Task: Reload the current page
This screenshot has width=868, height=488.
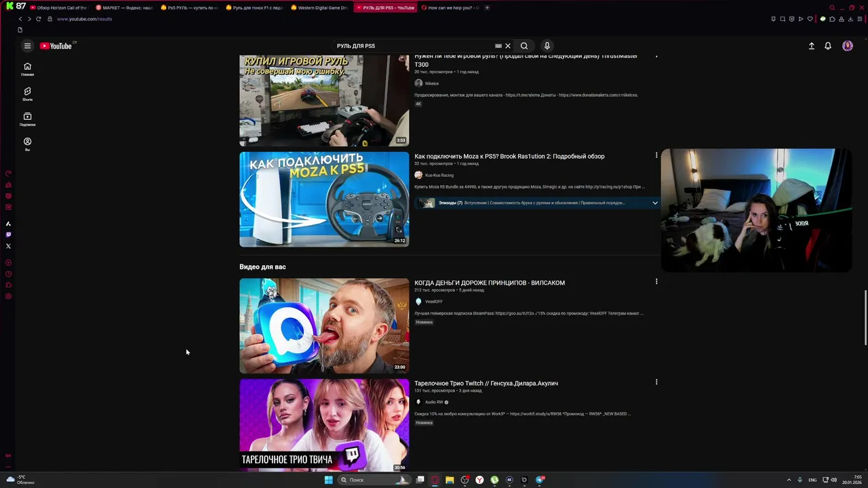Action: (x=39, y=19)
